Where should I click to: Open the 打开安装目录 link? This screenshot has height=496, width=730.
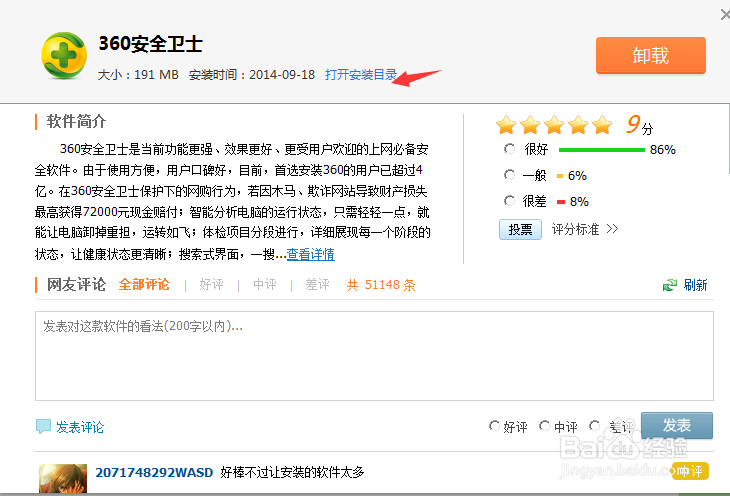pos(361,75)
